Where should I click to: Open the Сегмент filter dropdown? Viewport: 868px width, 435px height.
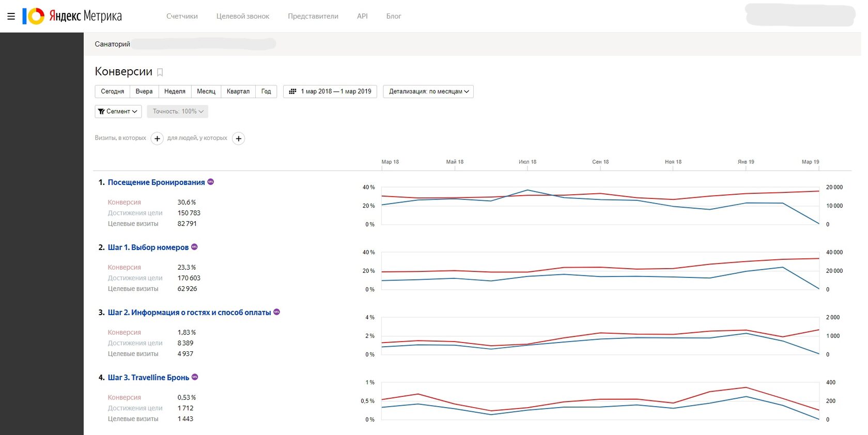118,112
